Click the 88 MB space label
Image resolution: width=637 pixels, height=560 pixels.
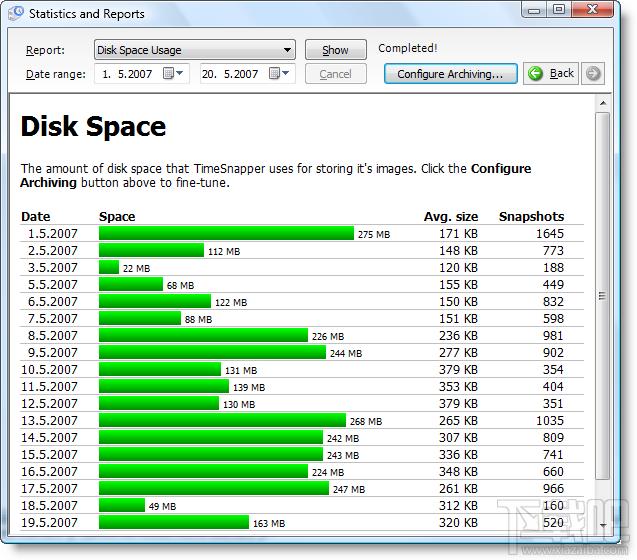coord(198,320)
